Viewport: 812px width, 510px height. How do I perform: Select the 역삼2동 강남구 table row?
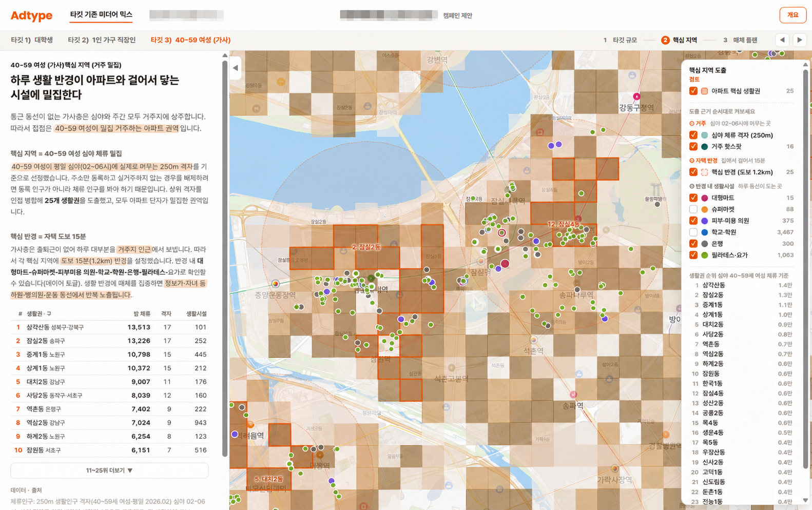tap(109, 423)
